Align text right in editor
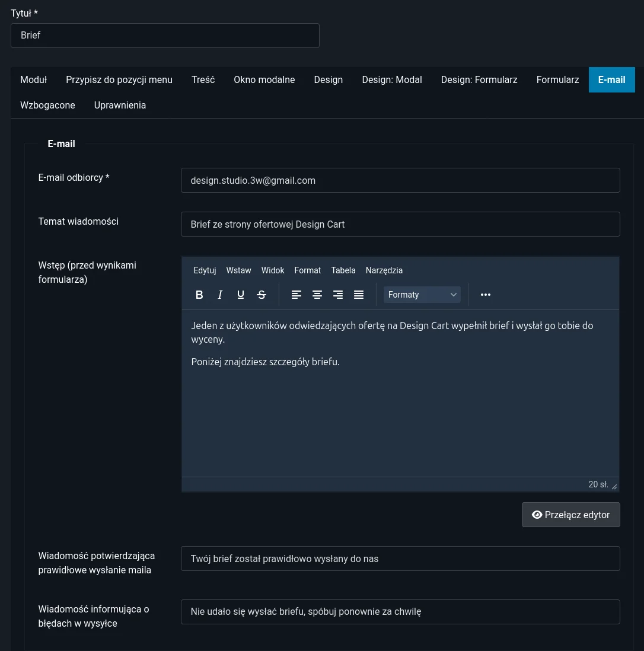 pos(338,295)
